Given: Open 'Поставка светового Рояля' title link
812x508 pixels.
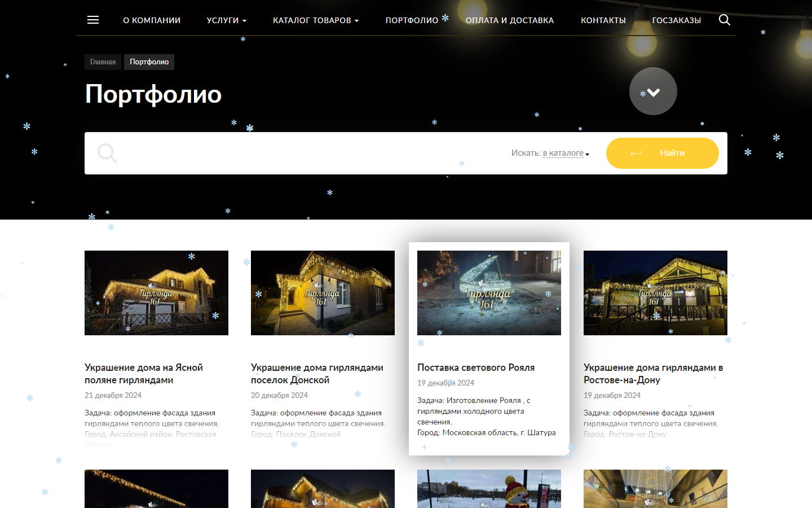Looking at the screenshot, I should [x=475, y=367].
